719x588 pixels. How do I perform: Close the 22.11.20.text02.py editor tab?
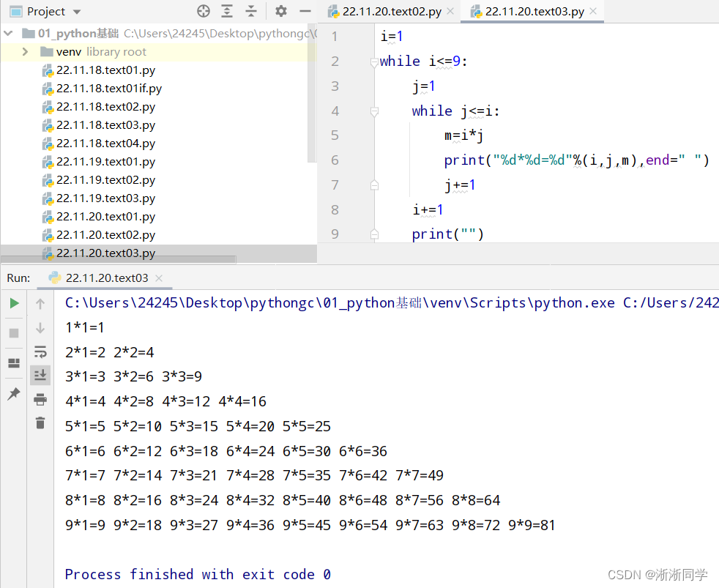coord(450,12)
